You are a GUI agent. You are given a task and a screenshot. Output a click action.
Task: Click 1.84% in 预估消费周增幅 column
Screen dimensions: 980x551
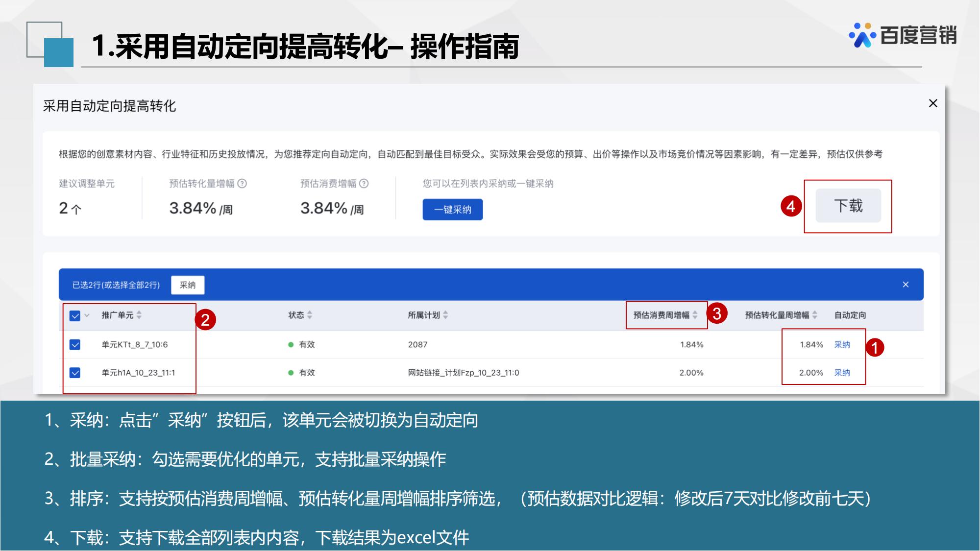tap(691, 345)
